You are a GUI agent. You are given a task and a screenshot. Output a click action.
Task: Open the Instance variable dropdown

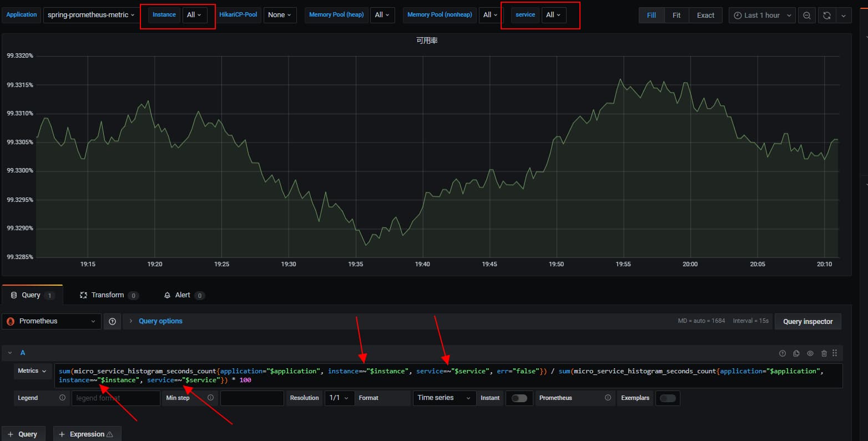pos(194,15)
